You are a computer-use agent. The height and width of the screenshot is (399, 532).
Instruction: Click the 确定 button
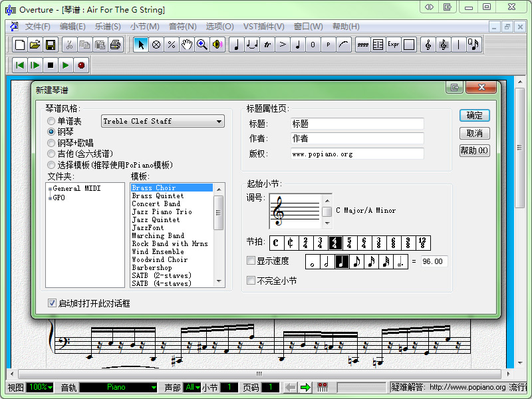coord(475,115)
